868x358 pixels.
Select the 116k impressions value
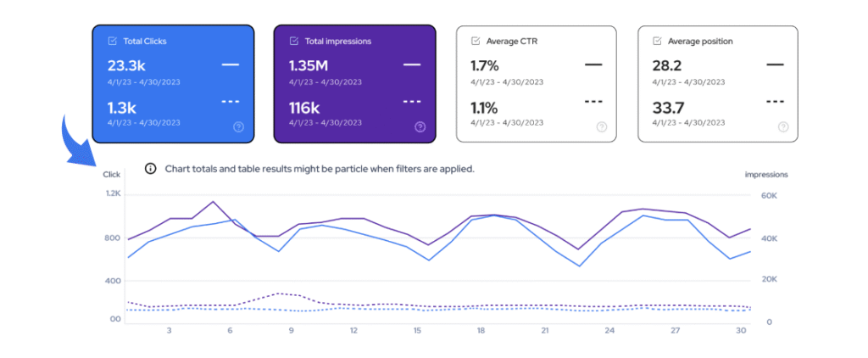click(305, 107)
